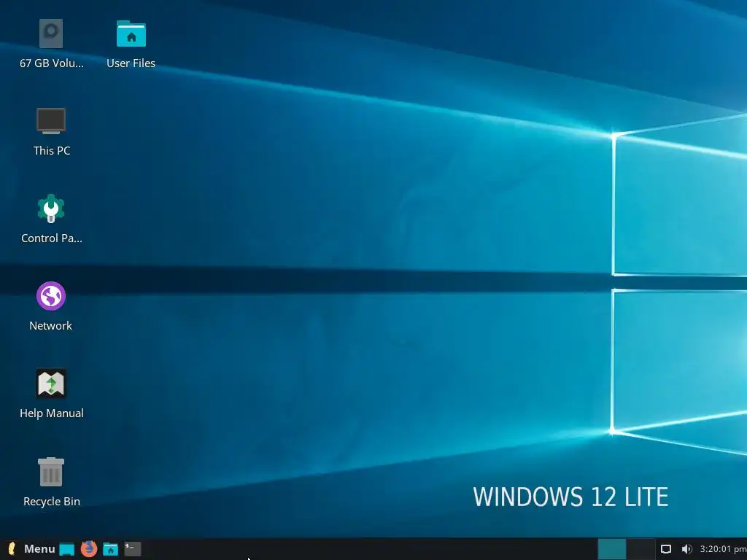Image resolution: width=747 pixels, height=560 pixels.
Task: Switch to the second workspace in pager
Action: (640, 549)
